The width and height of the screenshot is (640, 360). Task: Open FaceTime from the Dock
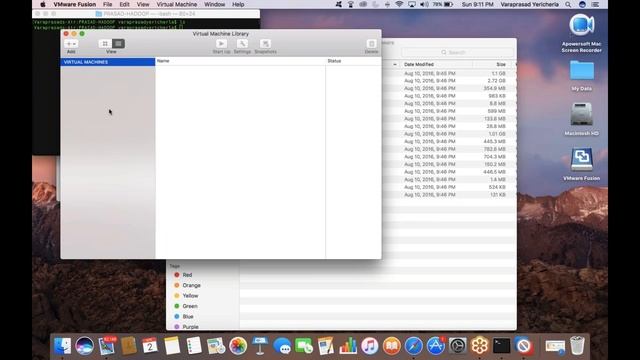pyautogui.click(x=304, y=346)
